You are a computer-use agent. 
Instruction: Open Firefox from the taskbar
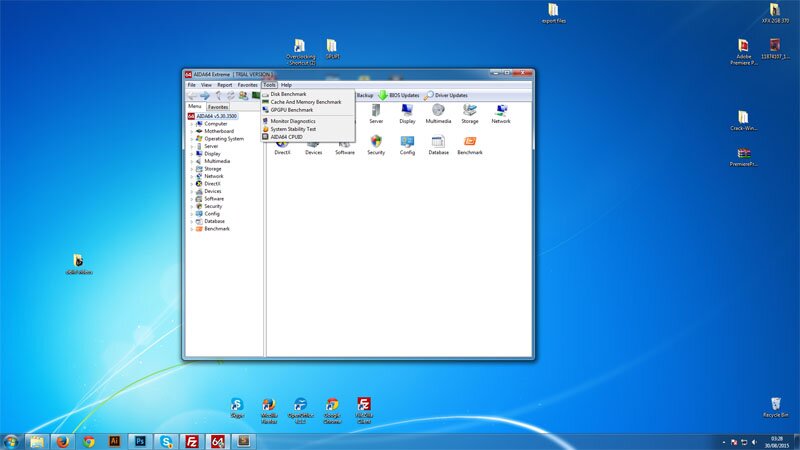pyautogui.click(x=63, y=441)
